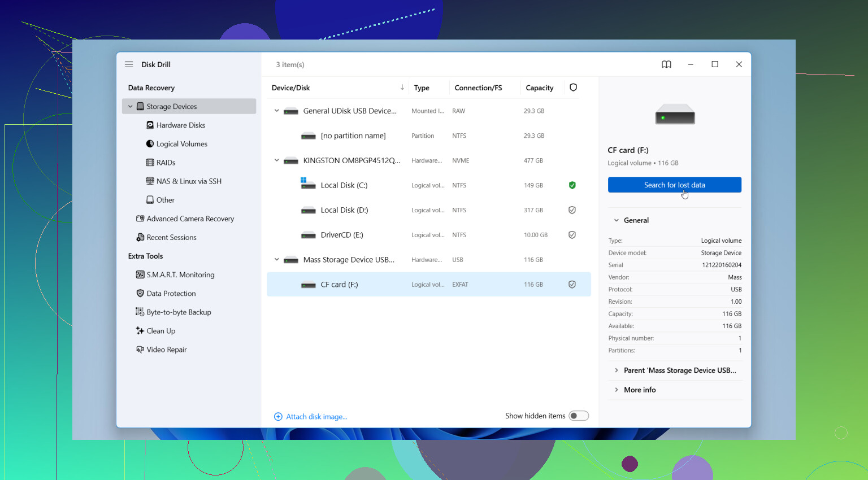Click the large drive image above CF card (F:)
Viewport: 868px width, 480px height.
pos(675,115)
